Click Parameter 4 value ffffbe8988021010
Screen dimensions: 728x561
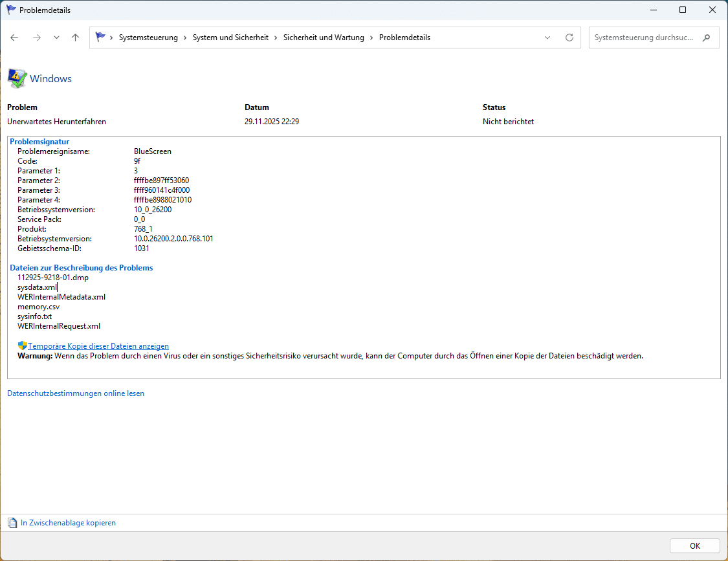(162, 200)
